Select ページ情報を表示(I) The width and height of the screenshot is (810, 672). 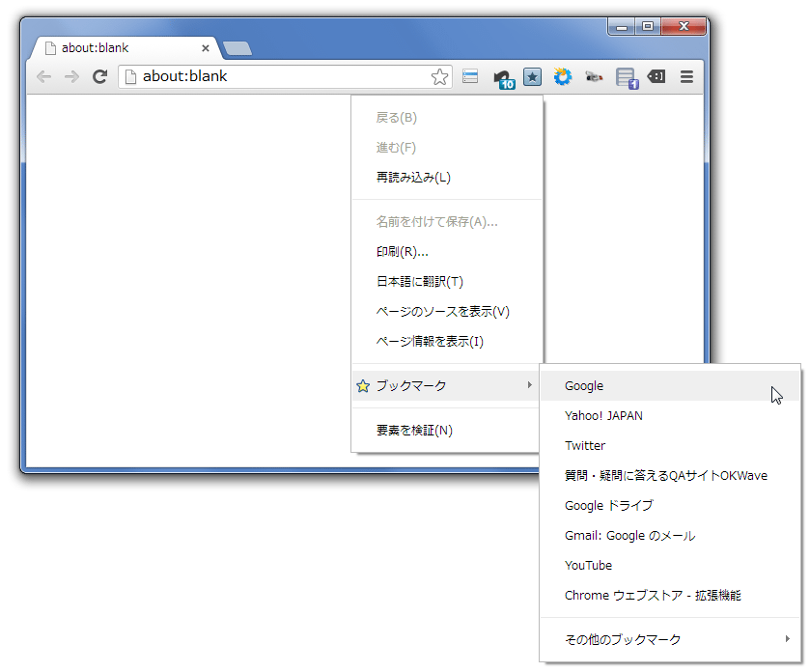(x=447, y=342)
